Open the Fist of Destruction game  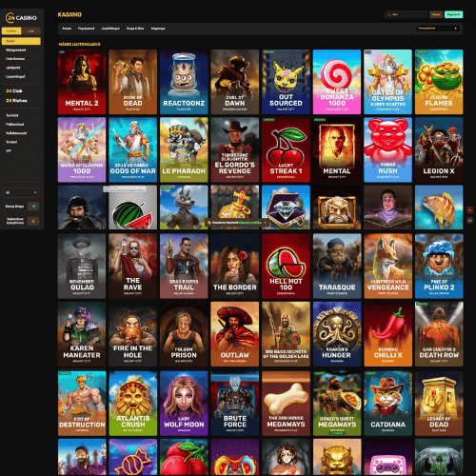[x=82, y=404]
